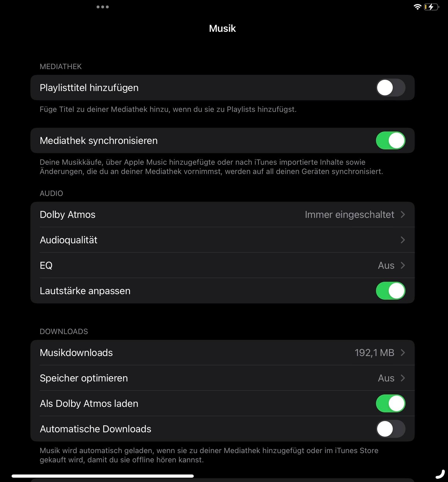Open Dolby Atmos chevron arrow
This screenshot has width=448, height=482.
coord(403,214)
